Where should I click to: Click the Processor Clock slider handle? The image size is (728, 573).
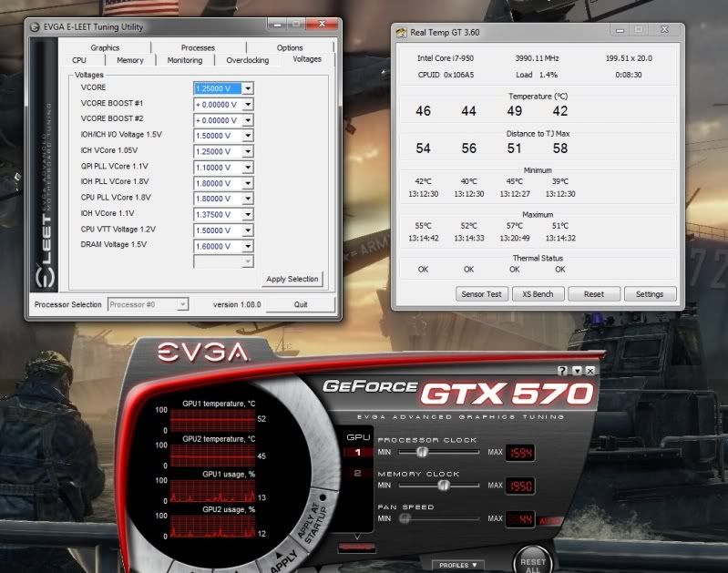(x=422, y=451)
